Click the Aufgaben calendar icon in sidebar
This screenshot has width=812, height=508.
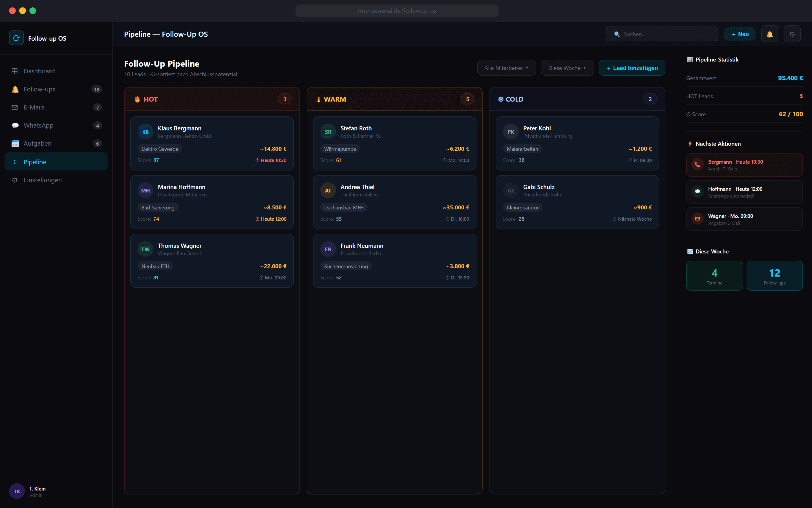[15, 143]
